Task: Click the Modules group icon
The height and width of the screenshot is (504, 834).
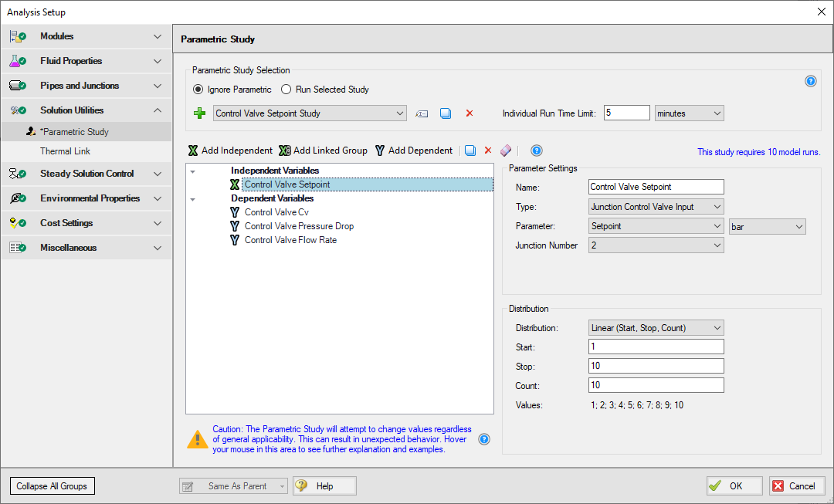Action: click(18, 37)
